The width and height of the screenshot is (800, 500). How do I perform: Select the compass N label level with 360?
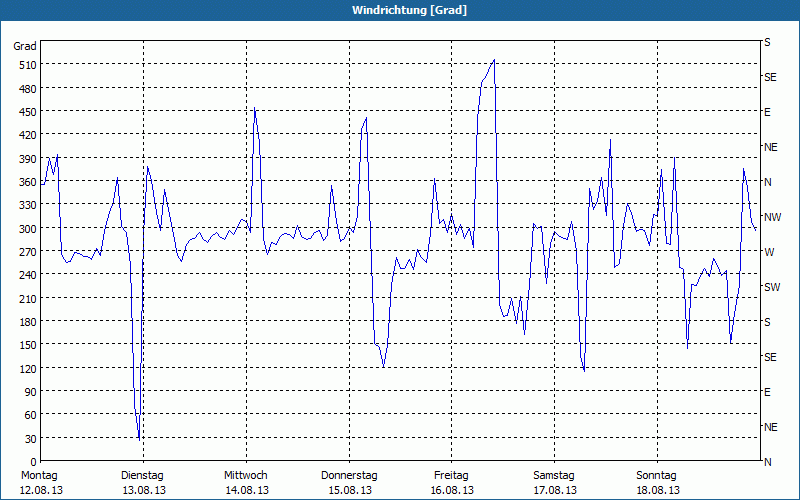[x=767, y=182]
